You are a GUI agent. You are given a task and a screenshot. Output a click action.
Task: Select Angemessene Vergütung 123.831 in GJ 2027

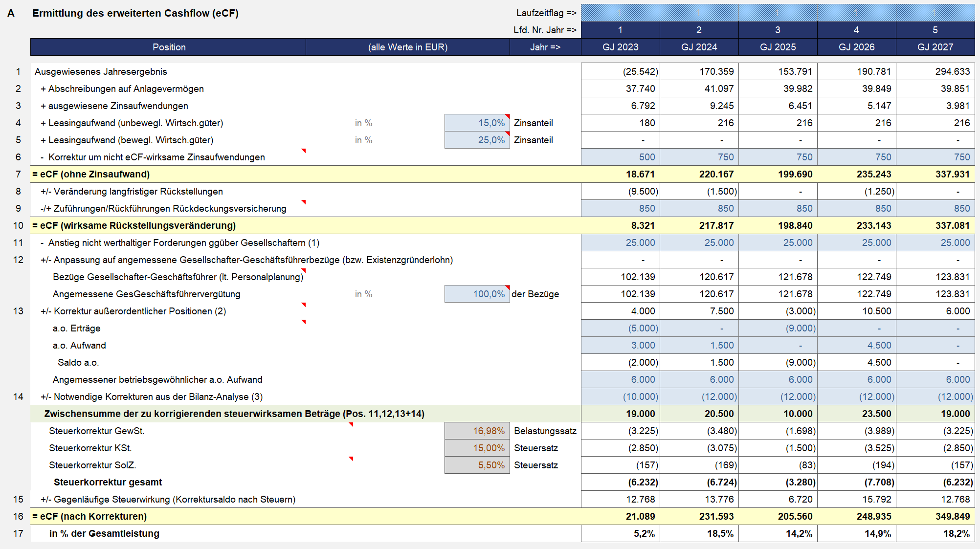pyautogui.click(x=935, y=294)
